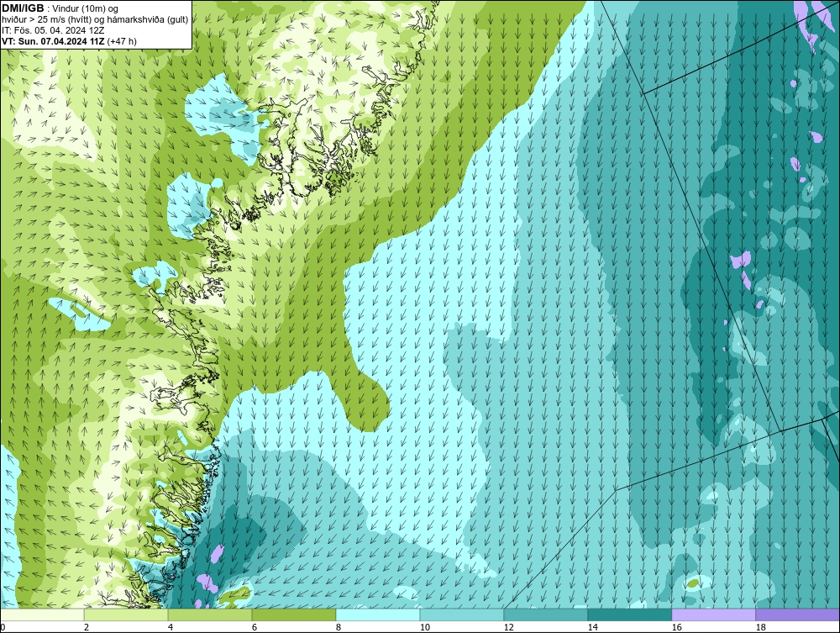840x633 pixels.
Task: Click the 'Vindur (10m) og' label
Action: (87, 8)
